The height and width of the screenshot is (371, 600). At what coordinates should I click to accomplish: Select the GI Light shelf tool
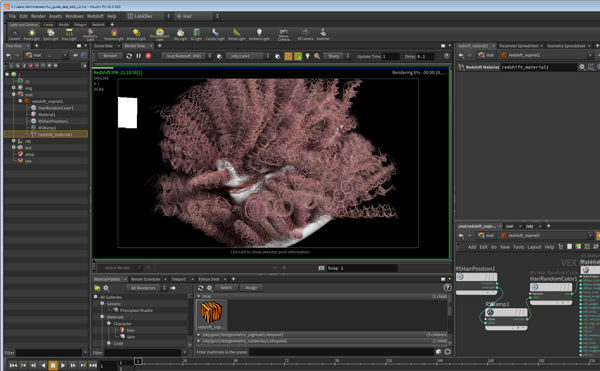tap(196, 34)
